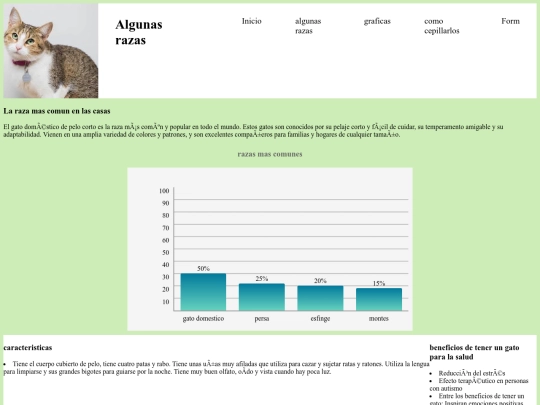The height and width of the screenshot is (405, 540).
Task: Click the 'gato domestico' axis label
Action: [x=203, y=319]
